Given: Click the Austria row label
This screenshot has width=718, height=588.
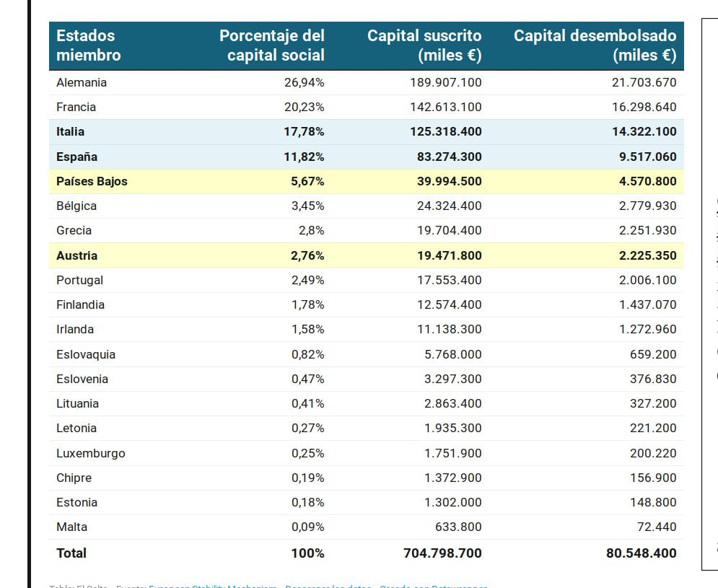Looking at the screenshot, I should click(x=77, y=255).
